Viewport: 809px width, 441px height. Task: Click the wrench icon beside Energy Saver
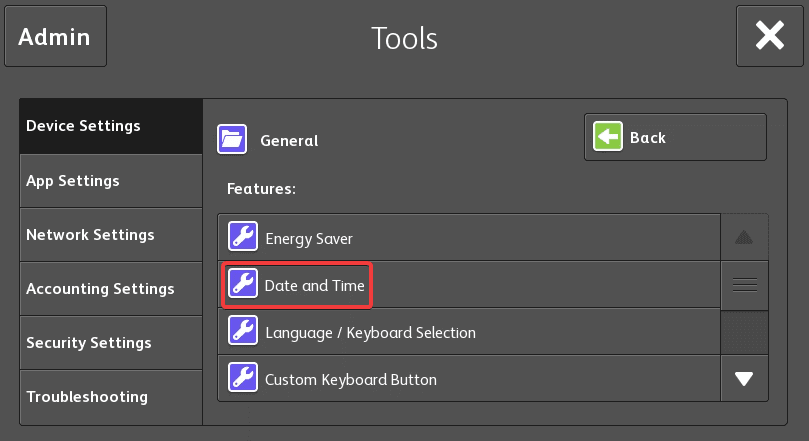tap(243, 238)
